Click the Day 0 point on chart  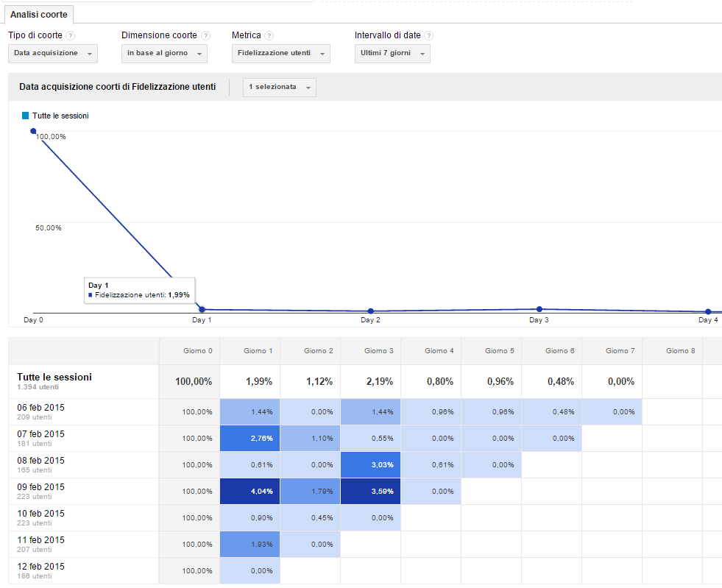click(33, 131)
